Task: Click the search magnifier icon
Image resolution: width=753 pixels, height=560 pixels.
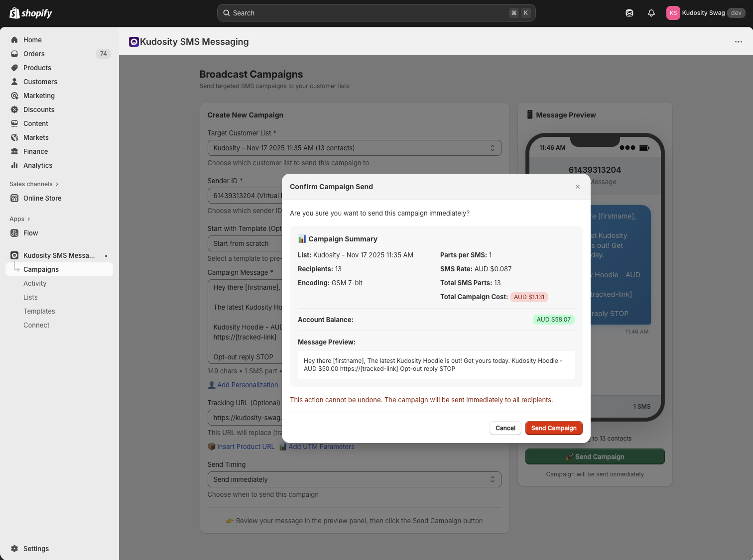Action: (226, 13)
